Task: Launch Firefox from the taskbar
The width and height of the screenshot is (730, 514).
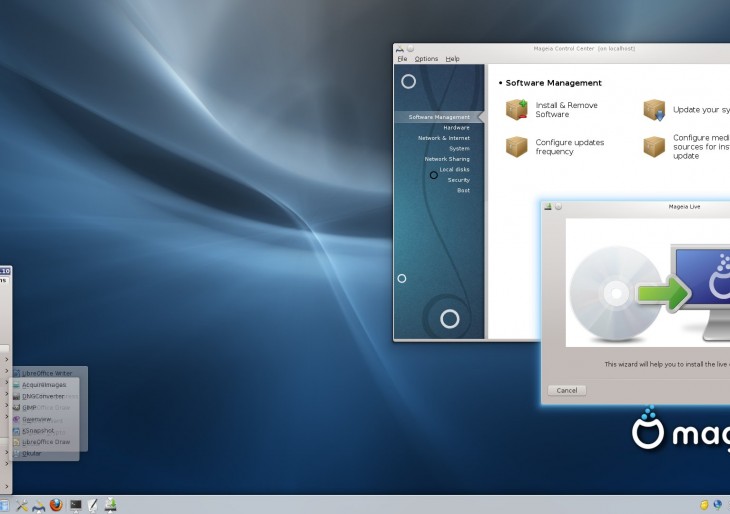Action: 56,505
